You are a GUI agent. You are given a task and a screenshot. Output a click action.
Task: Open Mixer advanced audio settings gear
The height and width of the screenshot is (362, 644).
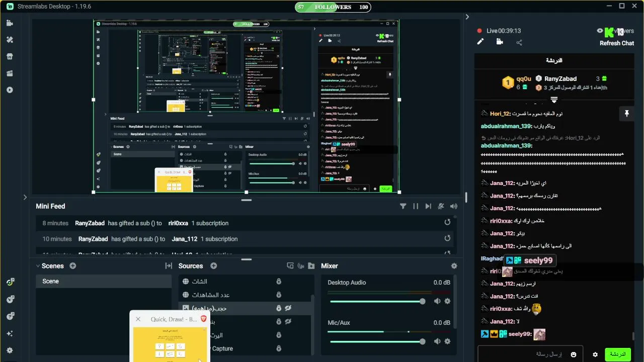454,266
